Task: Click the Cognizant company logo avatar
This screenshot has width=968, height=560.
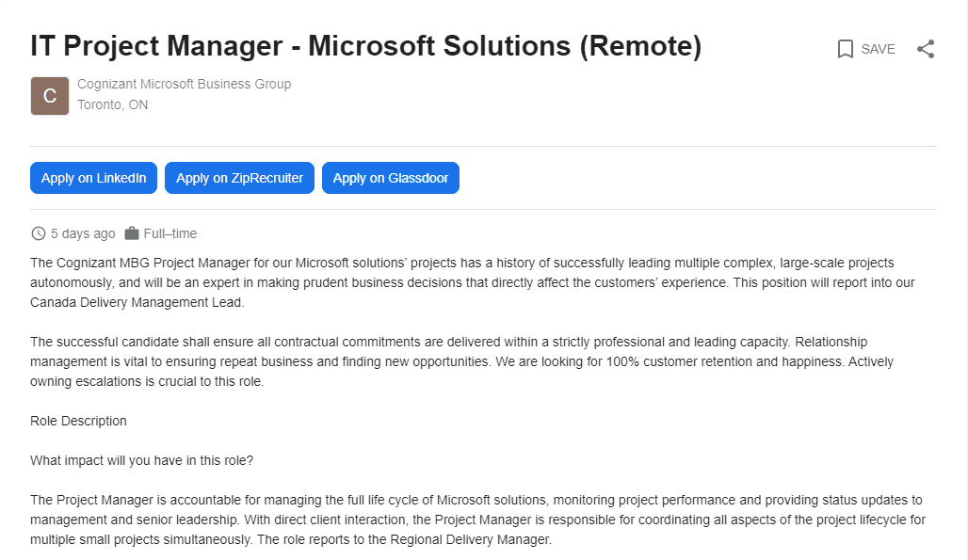Action: [x=49, y=96]
